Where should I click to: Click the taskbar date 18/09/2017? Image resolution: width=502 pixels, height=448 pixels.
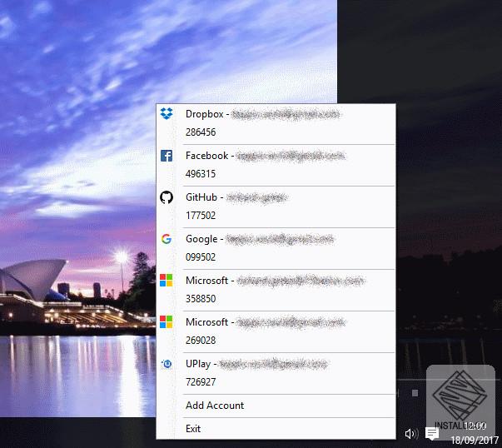tap(475, 441)
